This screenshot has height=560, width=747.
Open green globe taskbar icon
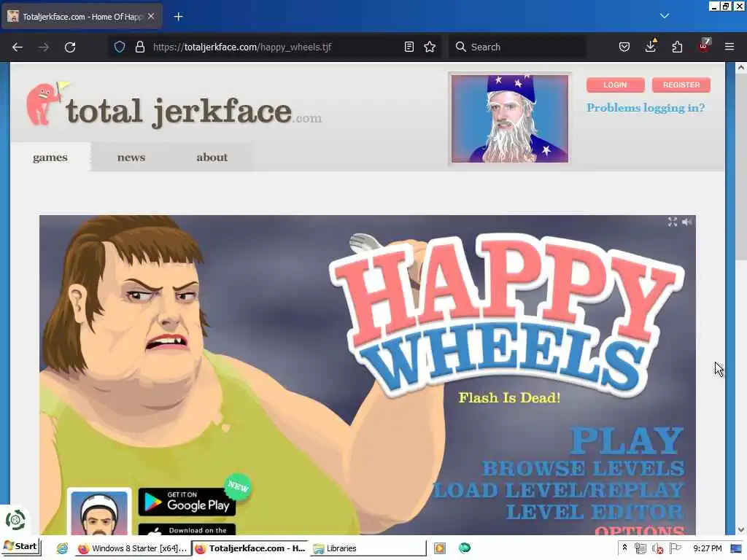465,548
